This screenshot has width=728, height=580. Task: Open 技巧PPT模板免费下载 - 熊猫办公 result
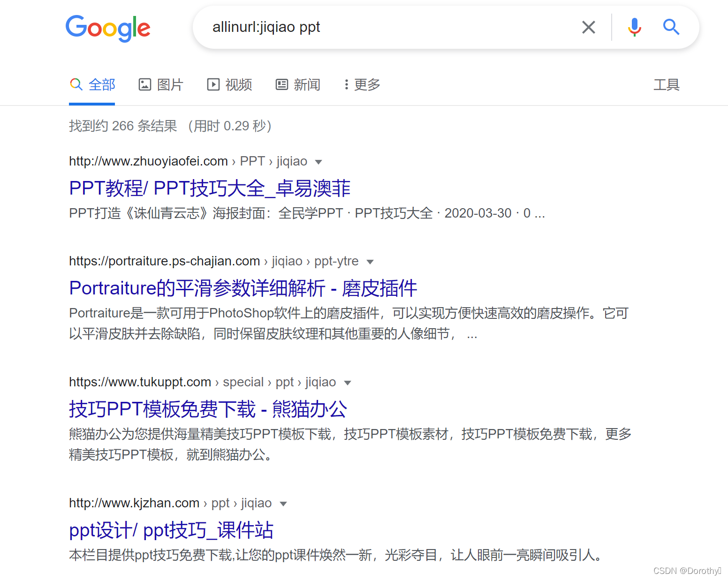[208, 409]
